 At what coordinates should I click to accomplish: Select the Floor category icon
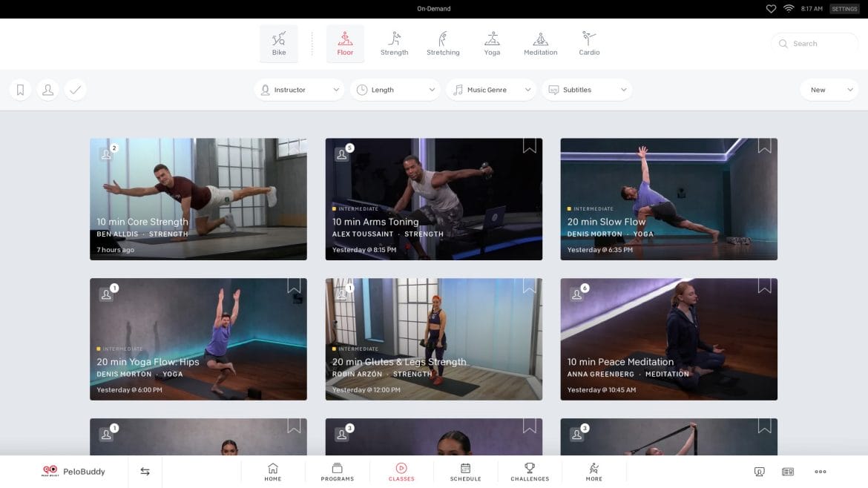point(345,44)
